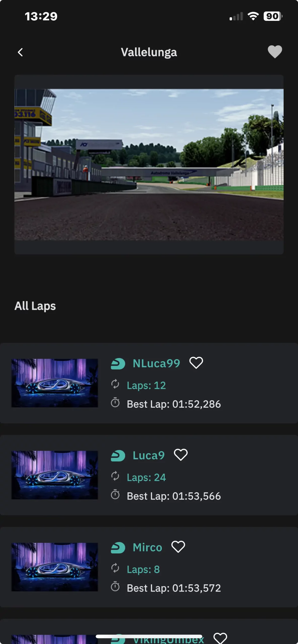Open Luca9 driver name link

coord(149,455)
